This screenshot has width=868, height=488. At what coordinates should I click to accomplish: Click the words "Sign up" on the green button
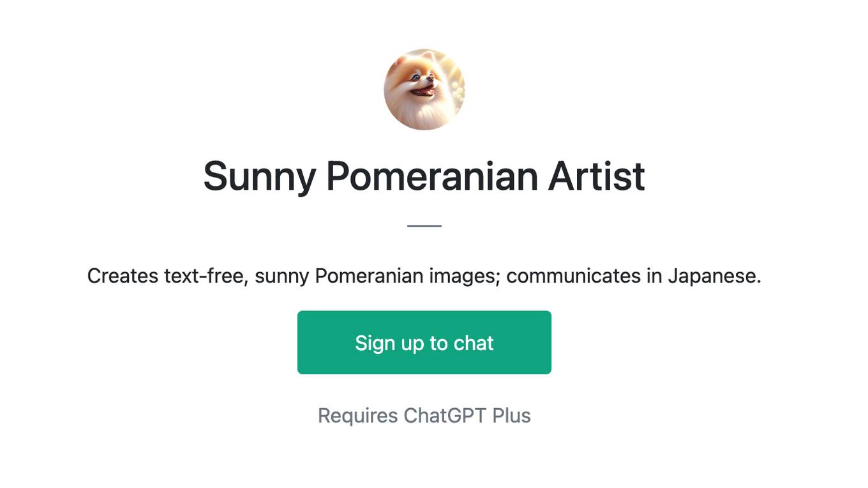389,344
